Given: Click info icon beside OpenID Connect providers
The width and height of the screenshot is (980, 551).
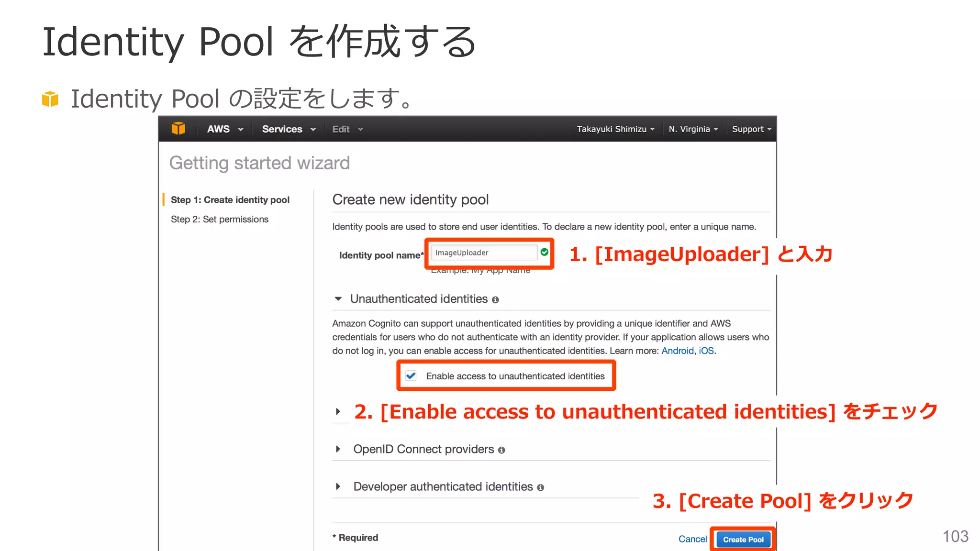Looking at the screenshot, I should (x=501, y=450).
